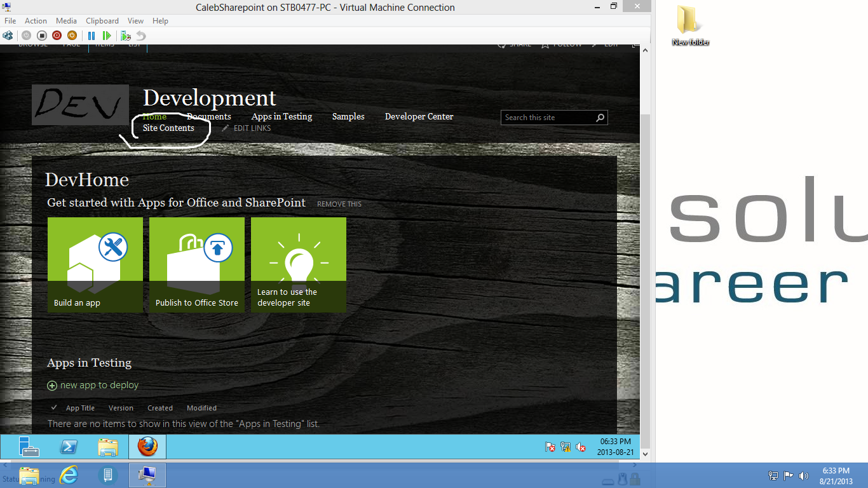868x488 pixels.
Task: Click REMOVE THIS next to Get started
Action: click(x=339, y=204)
